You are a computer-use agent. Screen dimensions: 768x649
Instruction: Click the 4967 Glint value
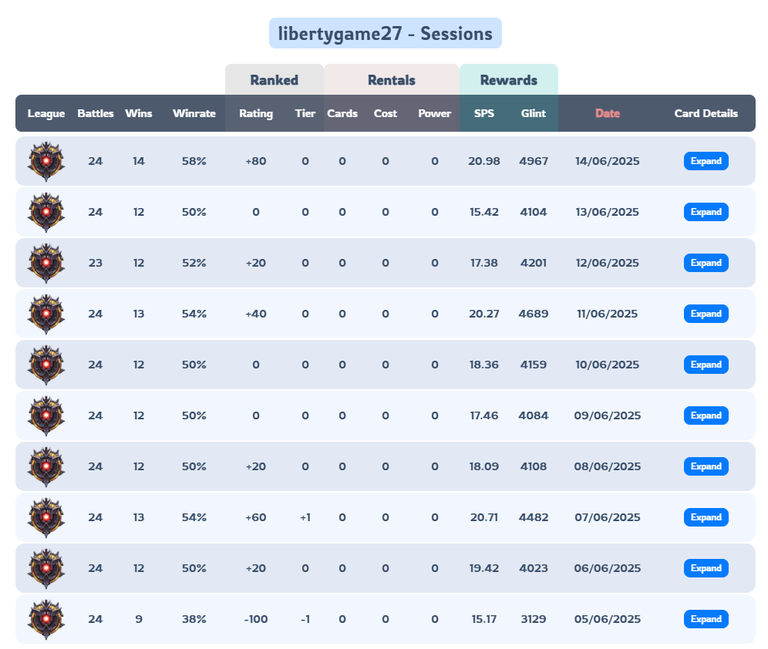pos(533,161)
